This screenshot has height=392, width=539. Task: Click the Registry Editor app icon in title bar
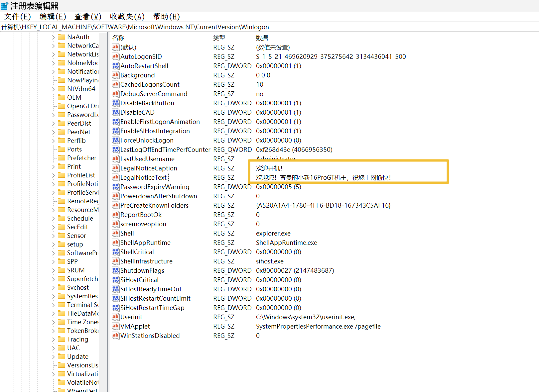(x=5, y=6)
